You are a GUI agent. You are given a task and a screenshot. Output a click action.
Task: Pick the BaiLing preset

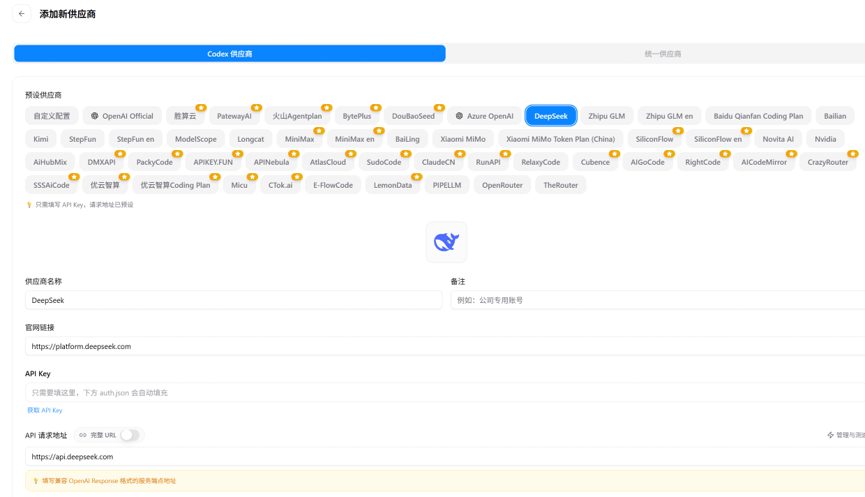tap(408, 139)
